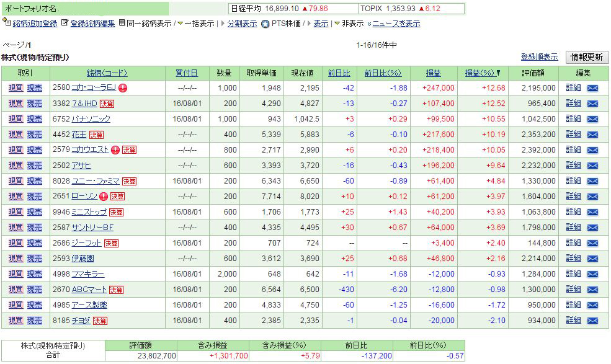Open 銘柄追加登録 link
Screen dimensions: 611x364
click(x=35, y=24)
